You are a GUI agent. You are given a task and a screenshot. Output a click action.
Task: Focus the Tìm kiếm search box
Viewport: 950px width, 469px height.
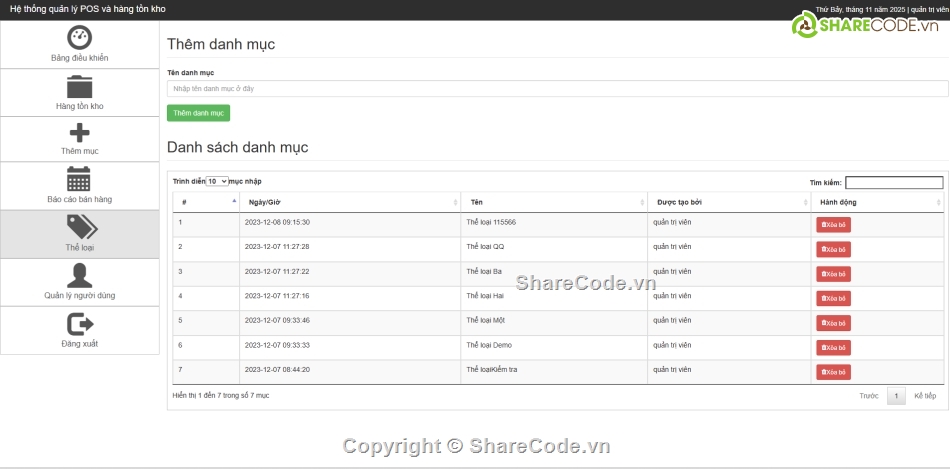pyautogui.click(x=894, y=182)
